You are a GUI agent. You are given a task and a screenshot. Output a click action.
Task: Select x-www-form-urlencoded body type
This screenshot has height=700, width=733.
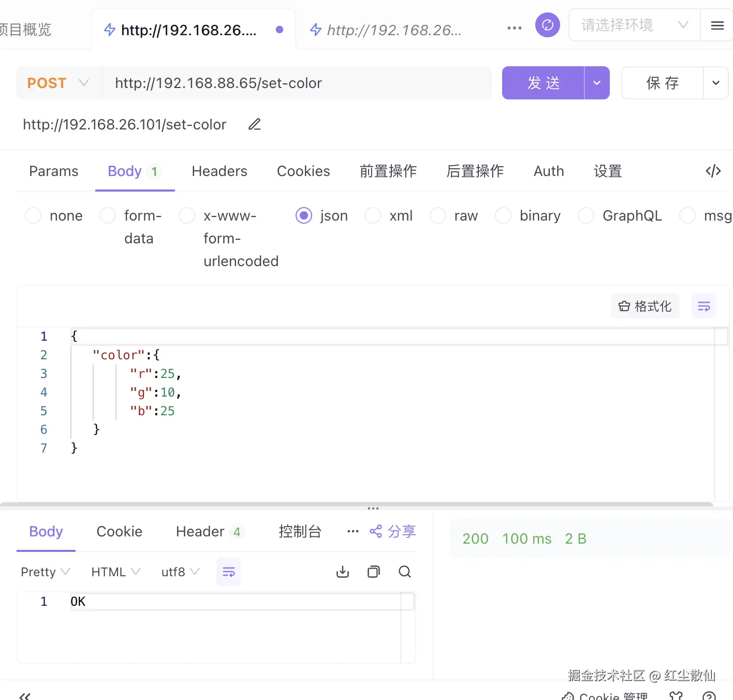click(187, 215)
